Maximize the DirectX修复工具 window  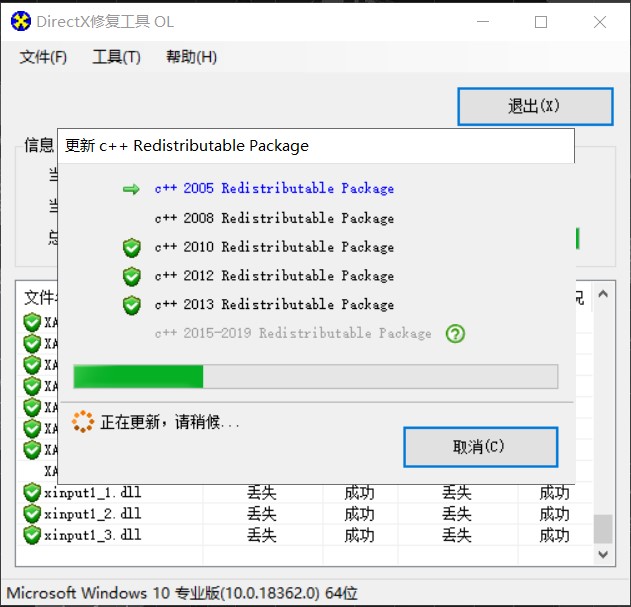(x=541, y=22)
